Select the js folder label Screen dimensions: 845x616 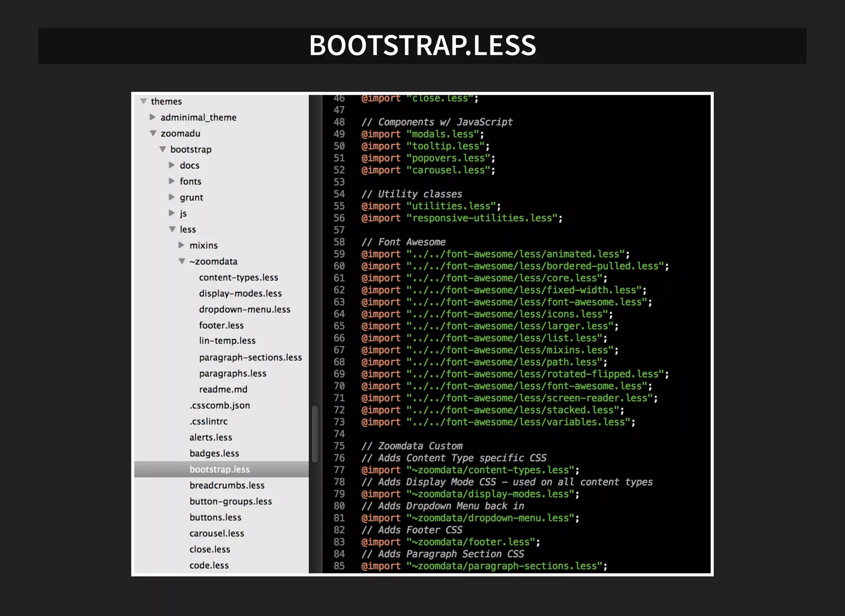183,214
